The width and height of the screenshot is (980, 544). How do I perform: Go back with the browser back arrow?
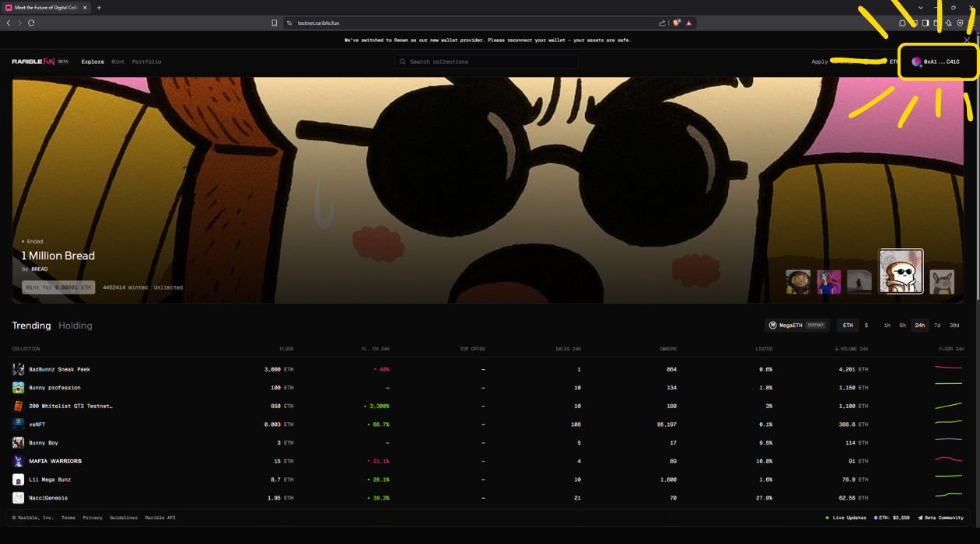point(9,23)
